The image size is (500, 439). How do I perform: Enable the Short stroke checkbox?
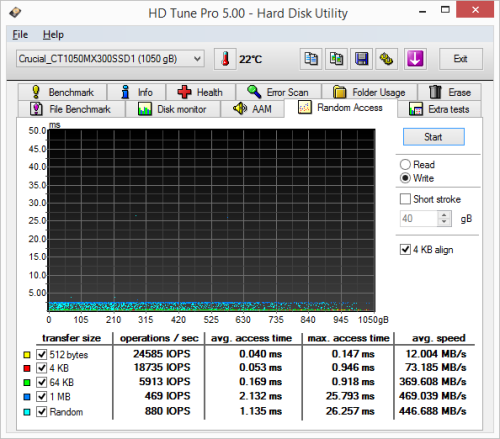(x=405, y=199)
